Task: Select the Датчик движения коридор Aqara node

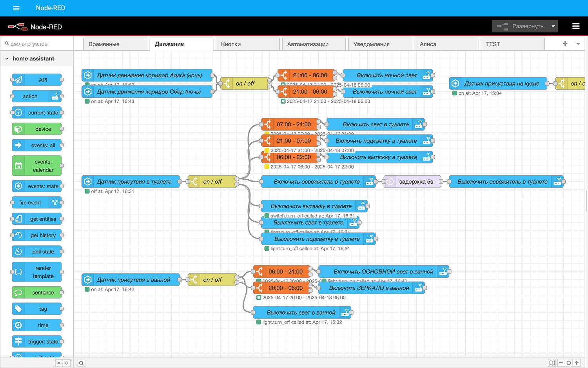Action: [147, 75]
